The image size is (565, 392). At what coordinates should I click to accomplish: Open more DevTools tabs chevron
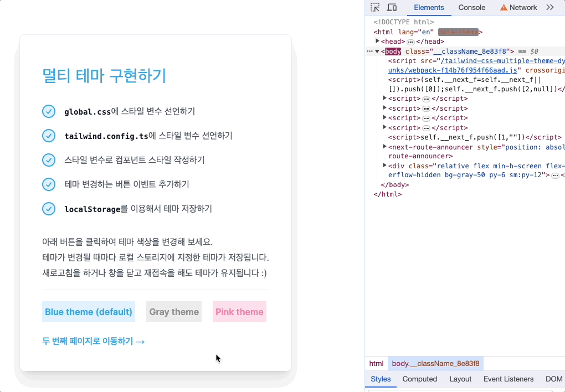coord(550,7)
